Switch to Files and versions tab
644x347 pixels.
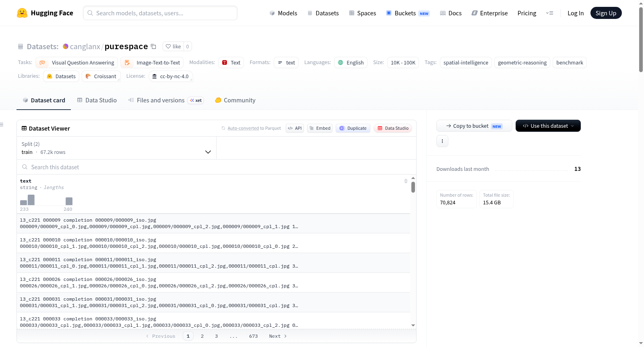[166, 100]
